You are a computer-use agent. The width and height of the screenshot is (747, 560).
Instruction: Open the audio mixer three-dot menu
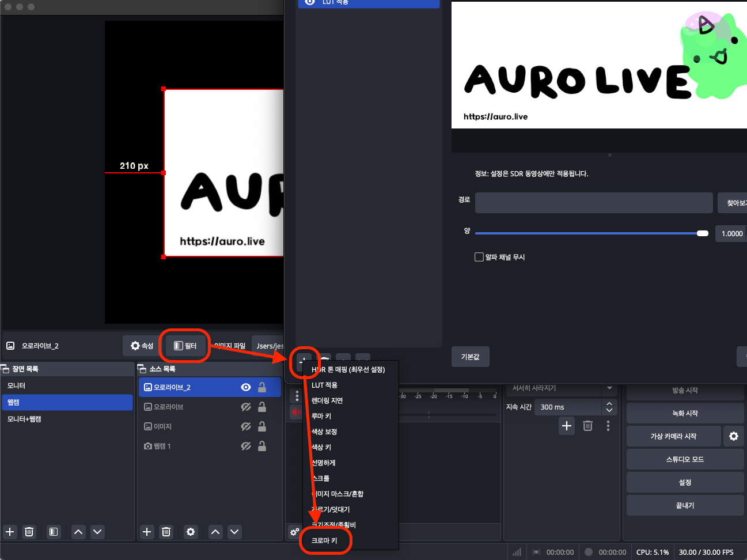coord(297,396)
